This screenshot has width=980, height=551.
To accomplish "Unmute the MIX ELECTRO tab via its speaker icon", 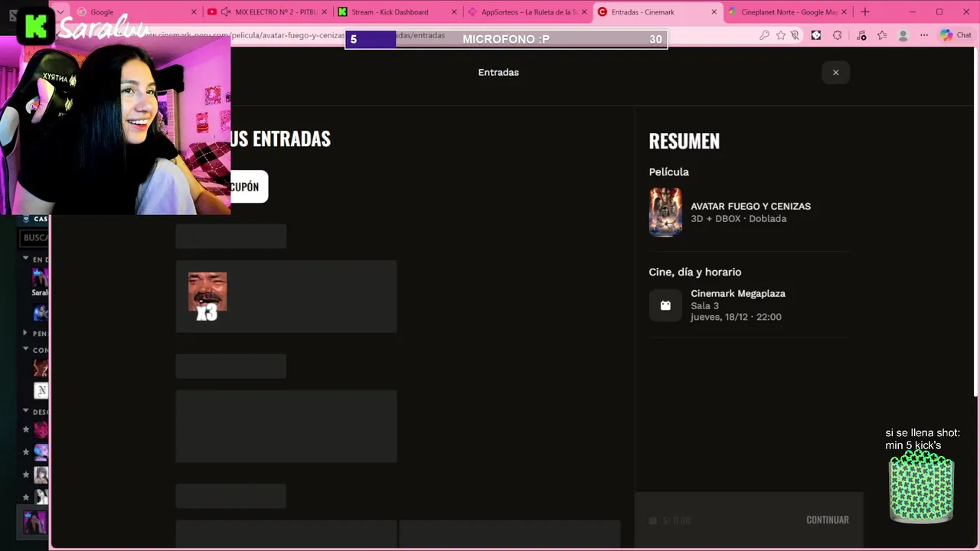I will pyautogui.click(x=227, y=12).
